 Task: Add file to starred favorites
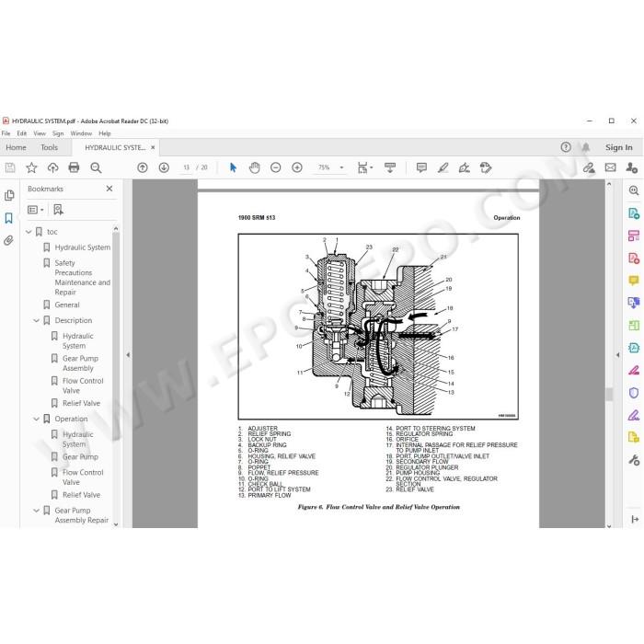31,167
